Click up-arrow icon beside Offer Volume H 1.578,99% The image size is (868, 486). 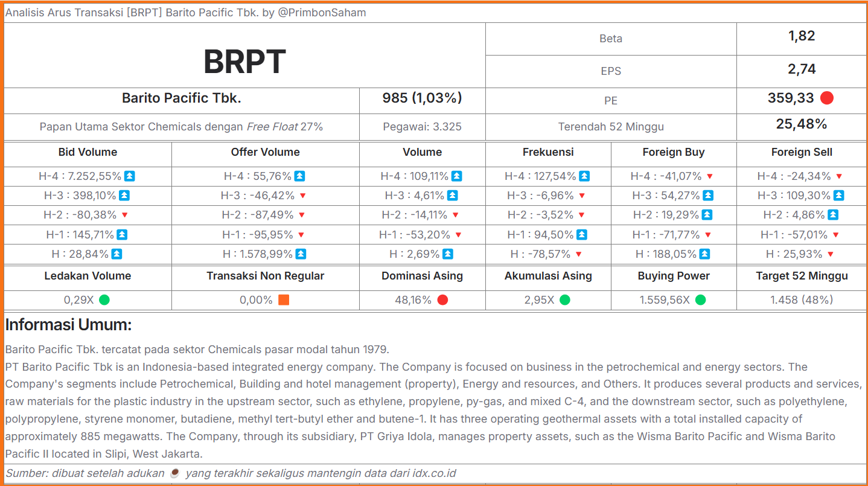point(301,254)
